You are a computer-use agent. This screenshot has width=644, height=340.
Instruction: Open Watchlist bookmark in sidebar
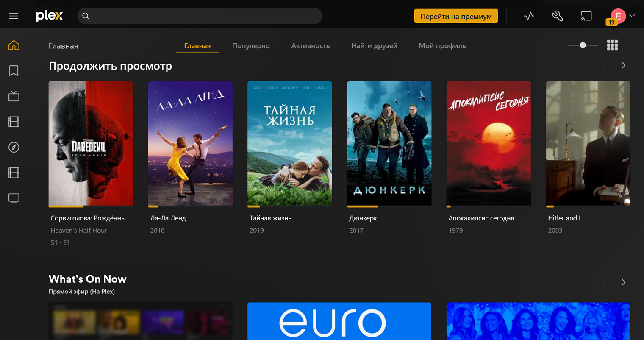[x=14, y=70]
